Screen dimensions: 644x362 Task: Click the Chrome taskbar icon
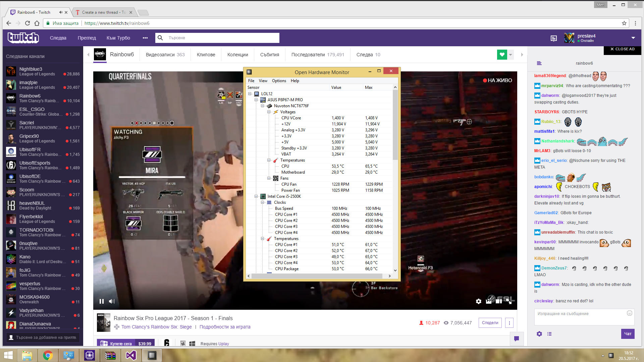48,355
